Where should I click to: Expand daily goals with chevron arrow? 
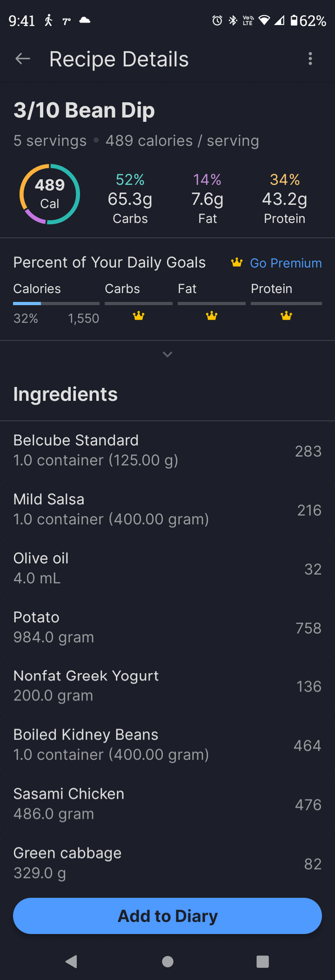pos(167,354)
